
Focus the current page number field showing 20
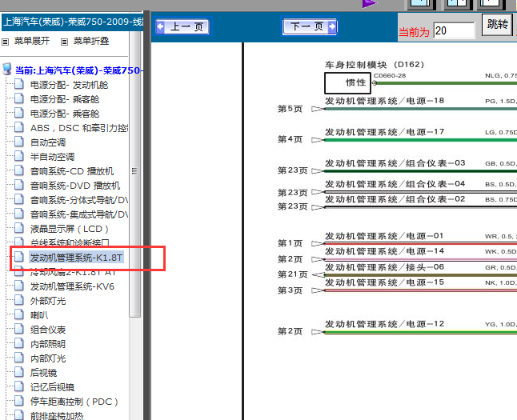[454, 30]
